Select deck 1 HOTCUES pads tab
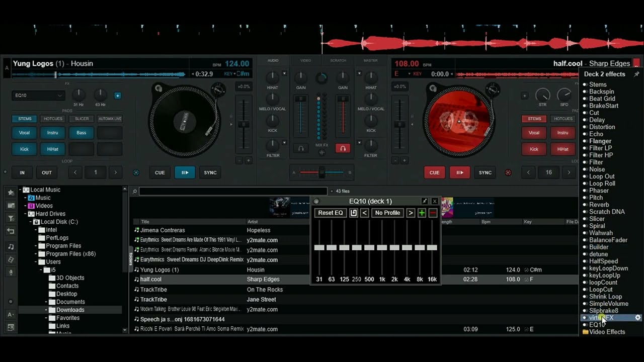 [x=53, y=119]
